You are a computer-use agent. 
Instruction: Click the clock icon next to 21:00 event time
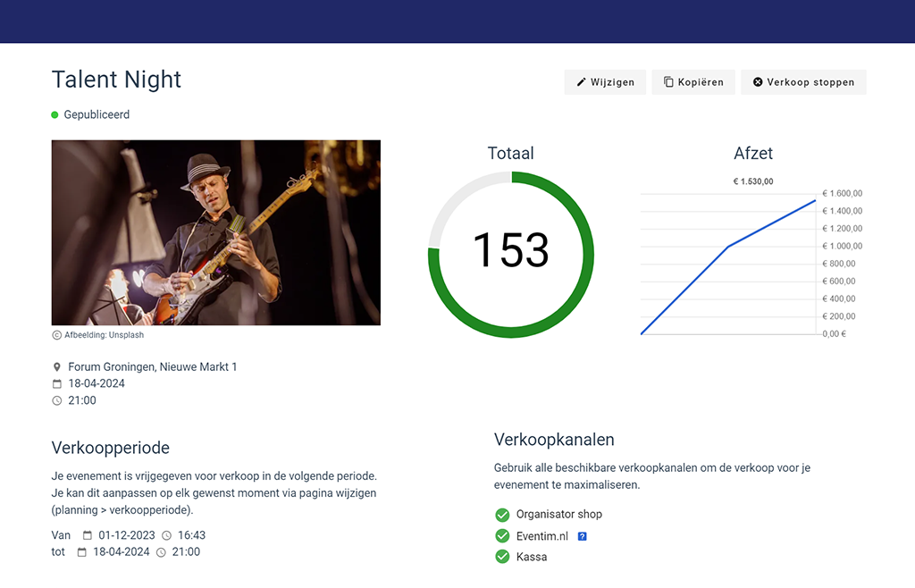coord(57,401)
